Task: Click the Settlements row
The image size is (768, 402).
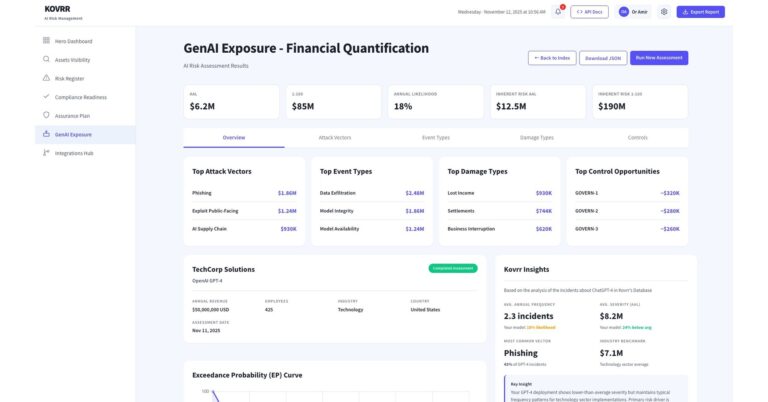Action: click(500, 211)
